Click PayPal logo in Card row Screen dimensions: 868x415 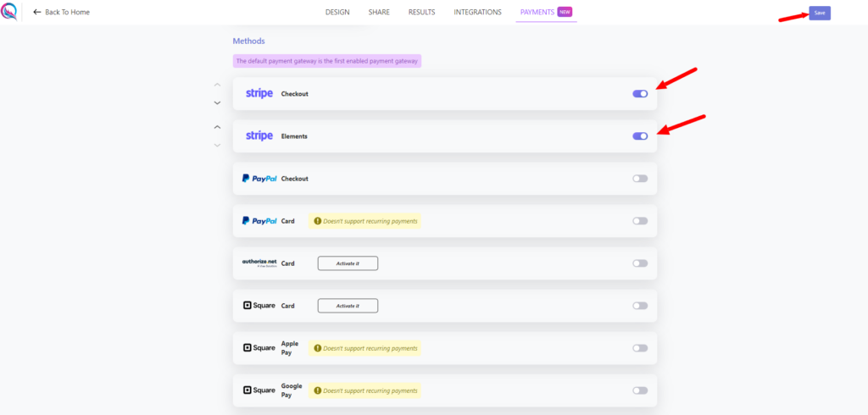click(259, 221)
